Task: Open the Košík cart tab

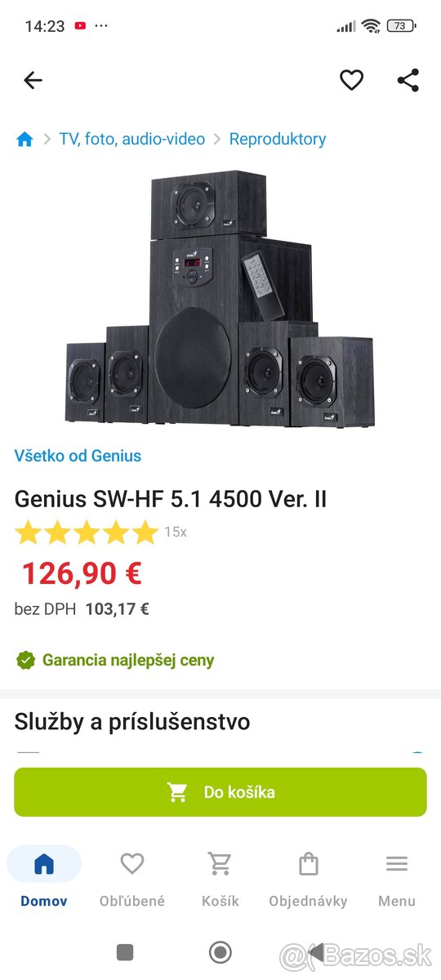Action: tap(220, 878)
